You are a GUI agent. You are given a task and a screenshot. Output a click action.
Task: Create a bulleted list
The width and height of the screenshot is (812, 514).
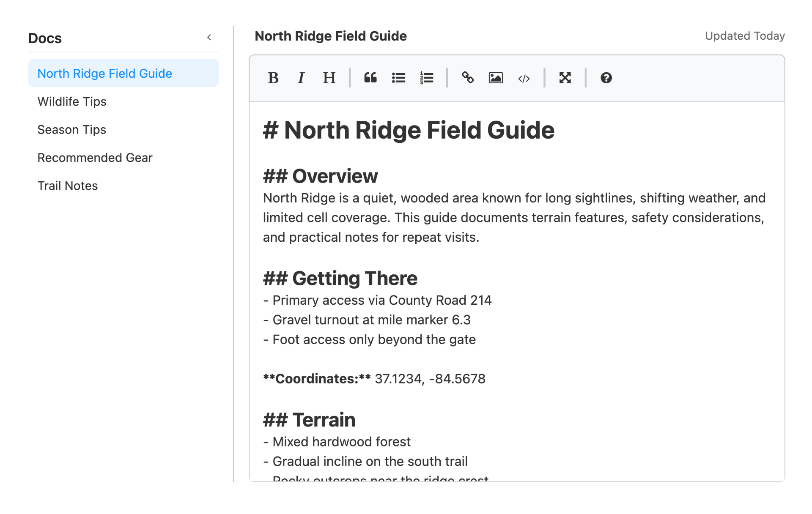pos(398,78)
